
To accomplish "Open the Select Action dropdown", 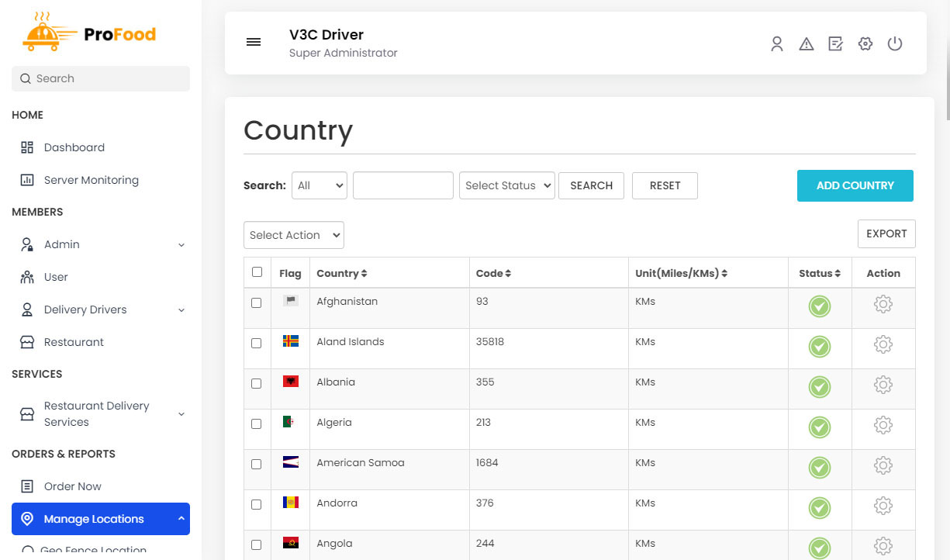I will (x=294, y=235).
